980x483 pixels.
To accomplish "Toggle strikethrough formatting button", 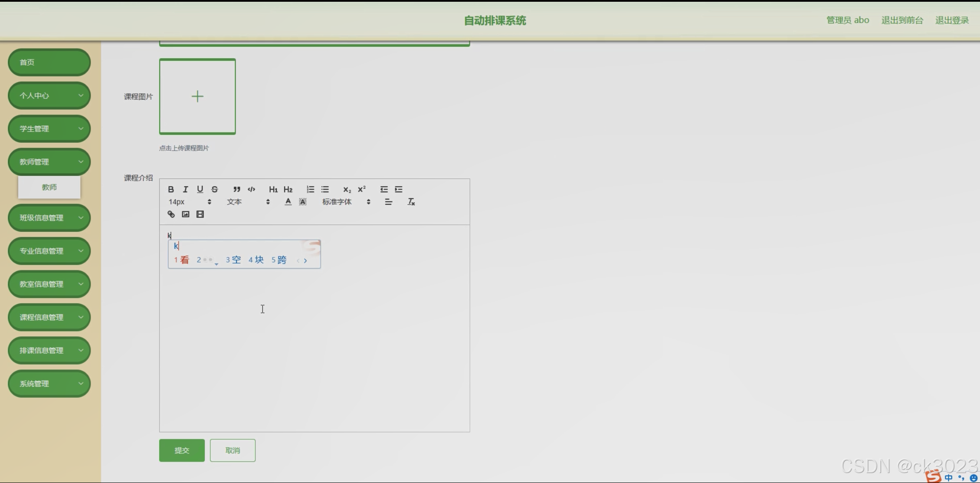I will click(x=215, y=189).
